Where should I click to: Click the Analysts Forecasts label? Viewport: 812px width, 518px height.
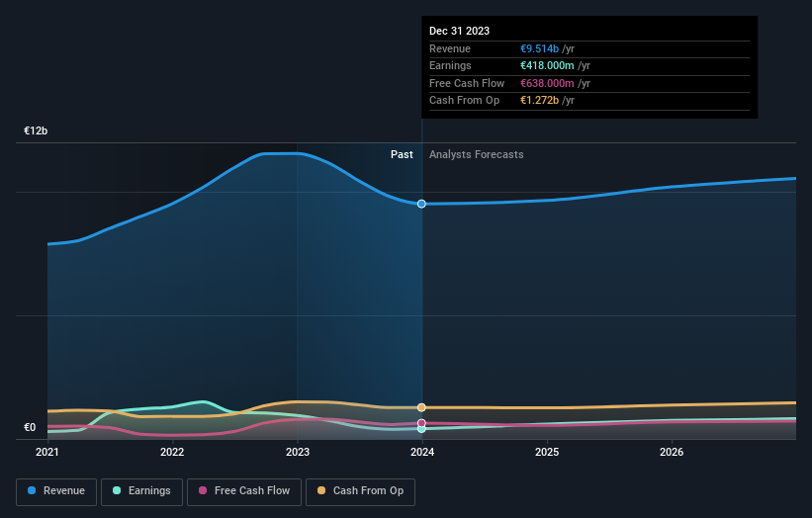tap(477, 155)
